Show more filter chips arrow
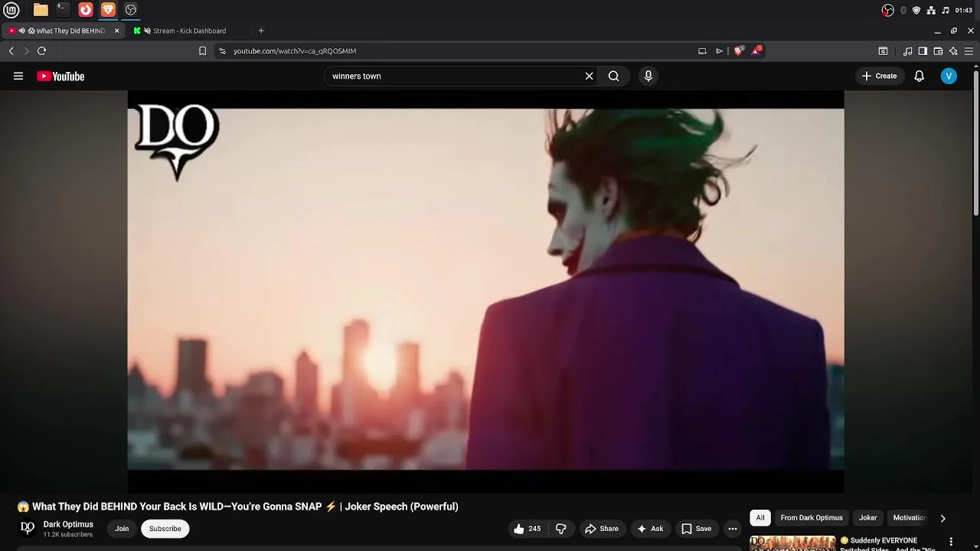 coord(942,518)
